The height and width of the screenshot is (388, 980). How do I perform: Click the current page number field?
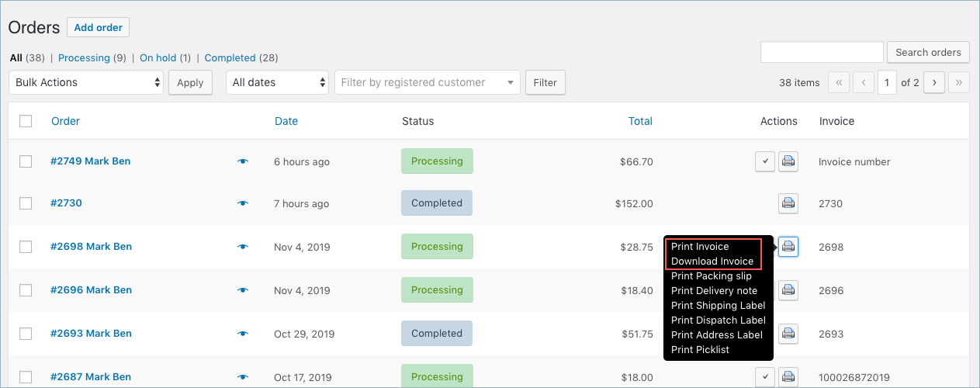[888, 82]
